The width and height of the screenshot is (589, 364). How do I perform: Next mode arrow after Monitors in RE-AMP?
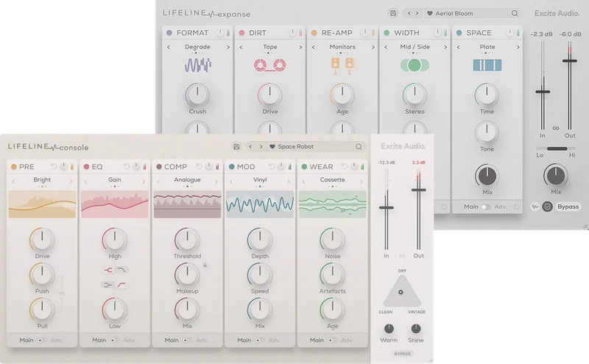coord(373,47)
